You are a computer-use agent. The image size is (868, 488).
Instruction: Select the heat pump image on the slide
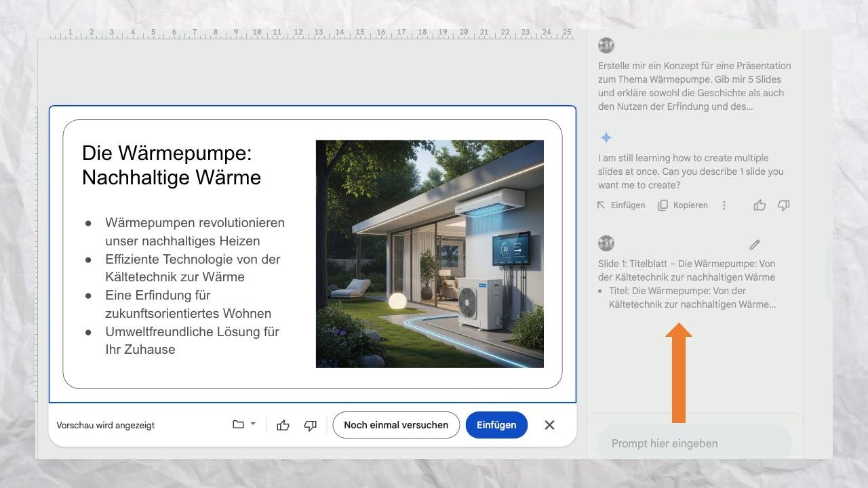[429, 254]
